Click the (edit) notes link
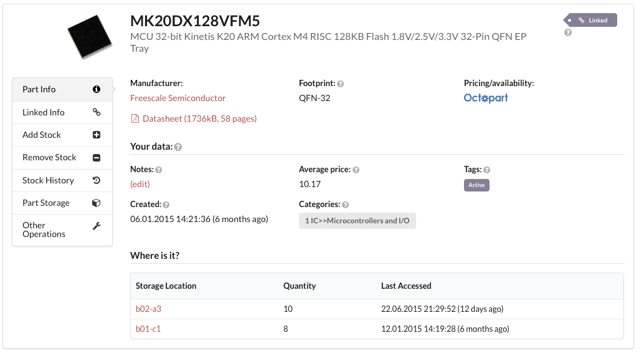The image size is (644, 358). [140, 184]
